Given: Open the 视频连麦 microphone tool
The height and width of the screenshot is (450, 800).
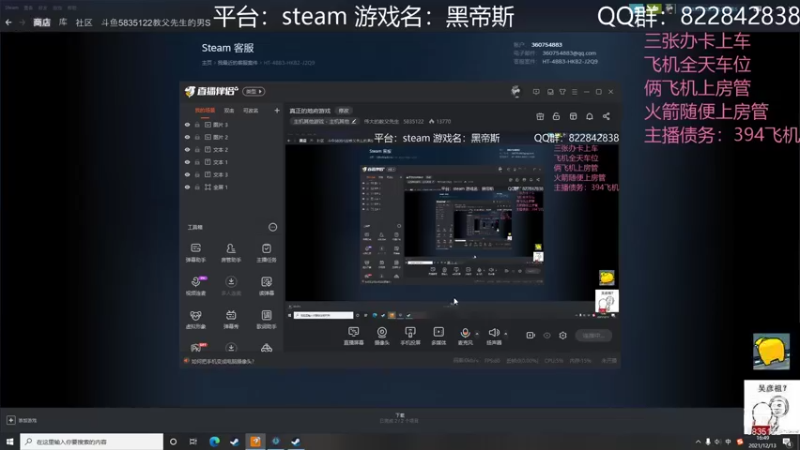Looking at the screenshot, I should pos(195,286).
